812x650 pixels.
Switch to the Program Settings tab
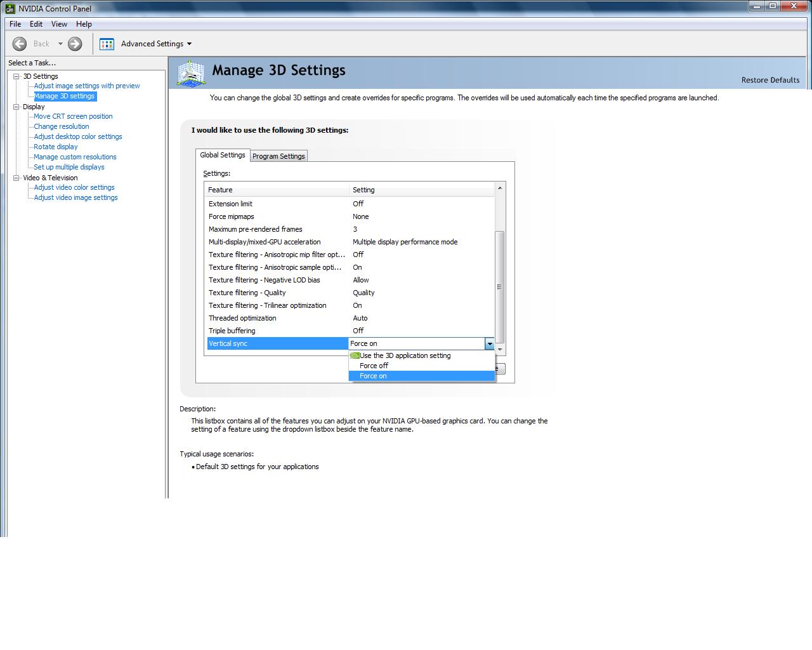pos(278,156)
